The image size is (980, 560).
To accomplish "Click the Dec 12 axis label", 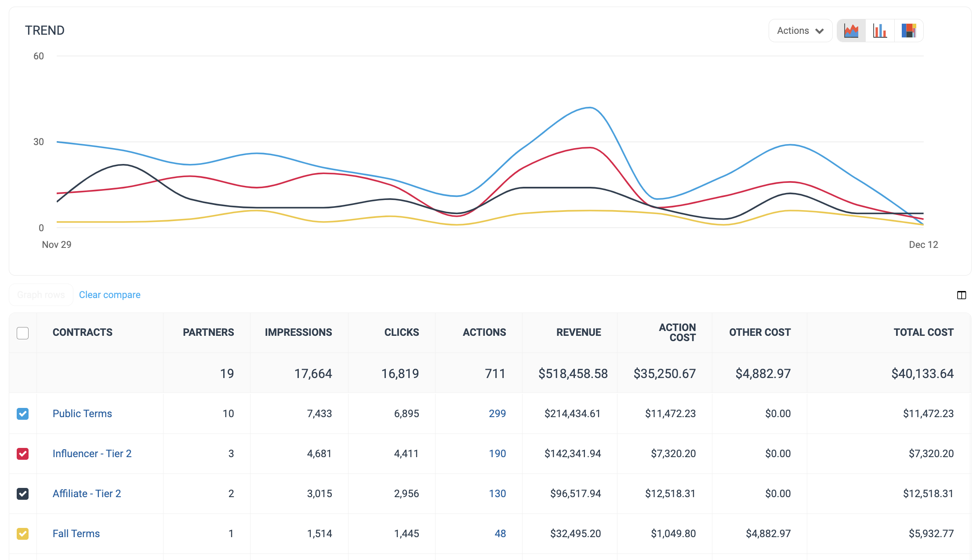I will [923, 244].
